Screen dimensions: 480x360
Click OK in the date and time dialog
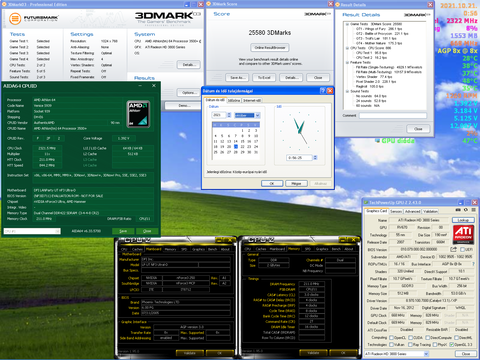click(272, 184)
